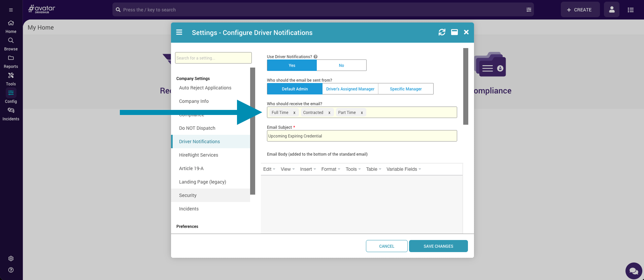The height and width of the screenshot is (280, 644).
Task: Select Yes for Use Driver Notifications
Action: [292, 65]
